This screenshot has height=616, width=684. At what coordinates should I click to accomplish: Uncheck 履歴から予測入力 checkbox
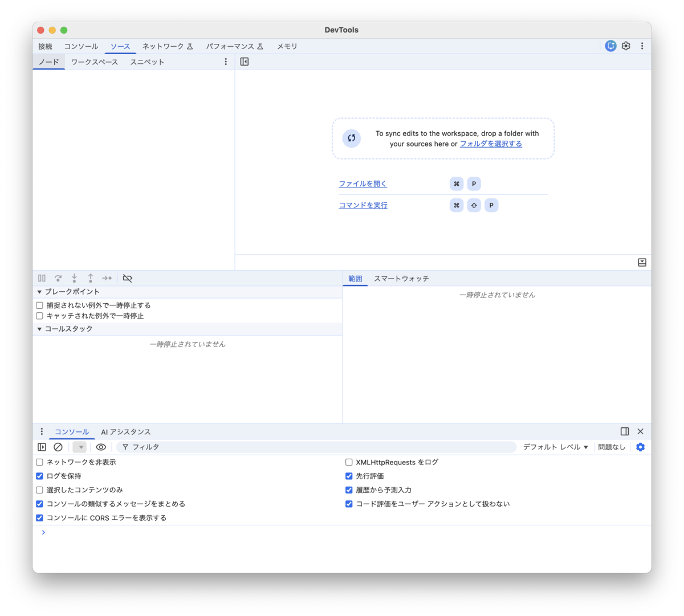(x=349, y=490)
